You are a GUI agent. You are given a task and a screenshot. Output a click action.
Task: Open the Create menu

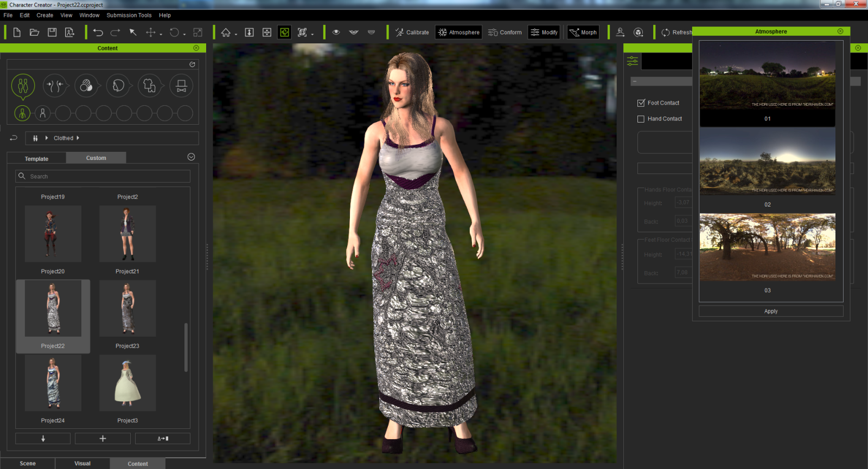45,15
